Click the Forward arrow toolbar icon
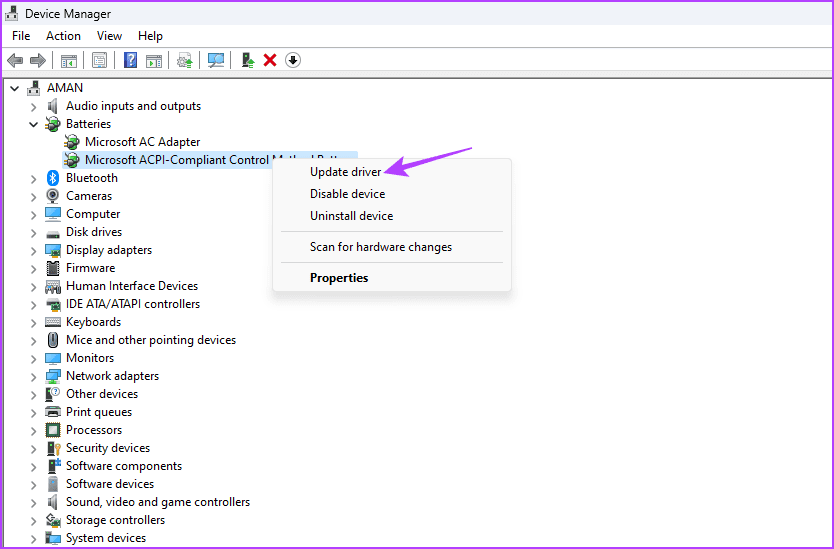 (x=38, y=60)
